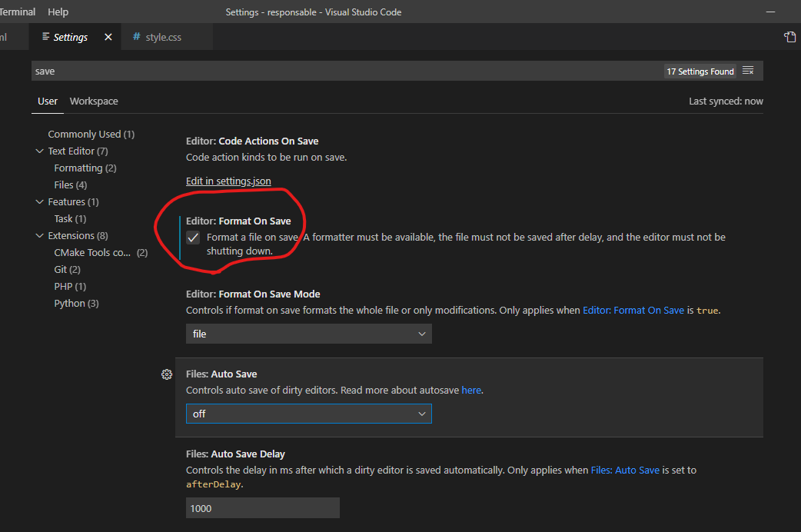Image resolution: width=801 pixels, height=532 pixels.
Task: Select Task (1) in the settings tree
Action: point(70,219)
